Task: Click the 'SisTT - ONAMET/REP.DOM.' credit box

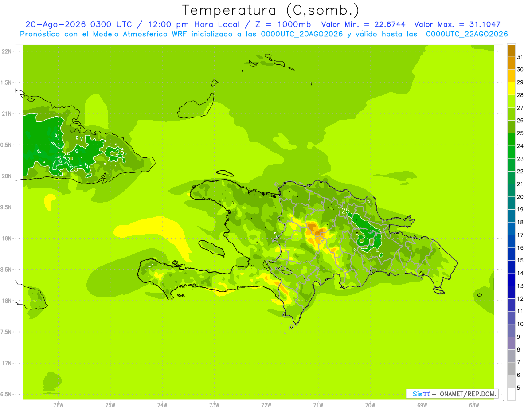Action: pos(452,394)
